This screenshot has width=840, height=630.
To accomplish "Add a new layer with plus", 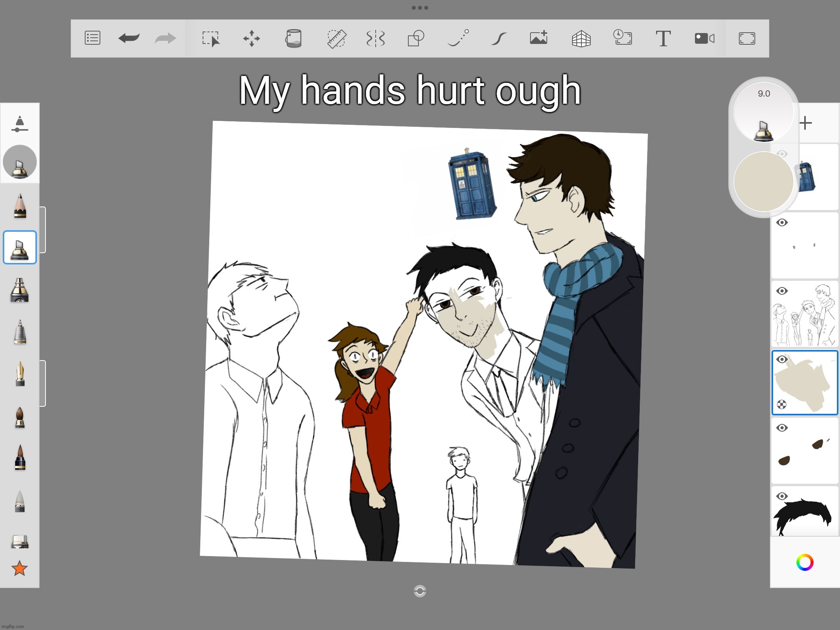I will 805,123.
